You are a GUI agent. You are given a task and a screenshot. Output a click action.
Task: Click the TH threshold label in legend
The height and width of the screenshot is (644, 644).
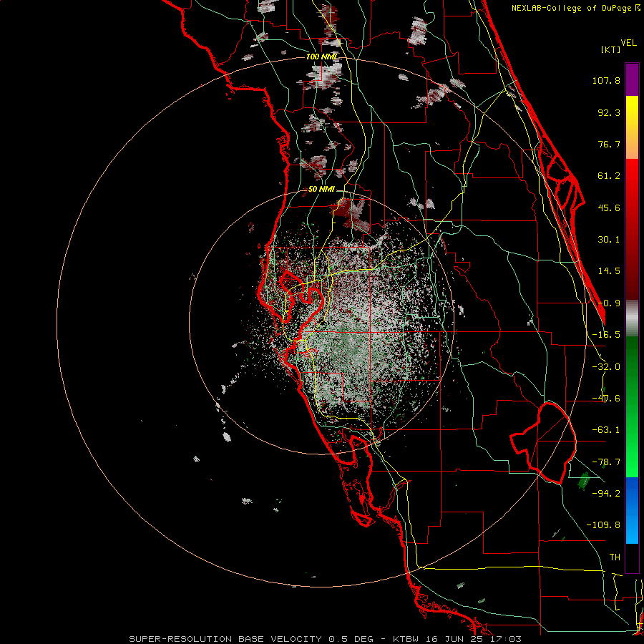pos(615,557)
